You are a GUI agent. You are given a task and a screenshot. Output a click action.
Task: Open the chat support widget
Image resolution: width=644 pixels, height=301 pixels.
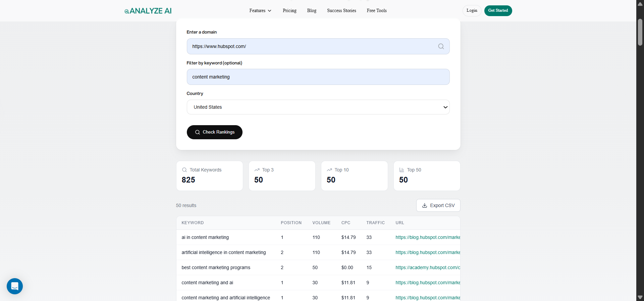point(15,286)
